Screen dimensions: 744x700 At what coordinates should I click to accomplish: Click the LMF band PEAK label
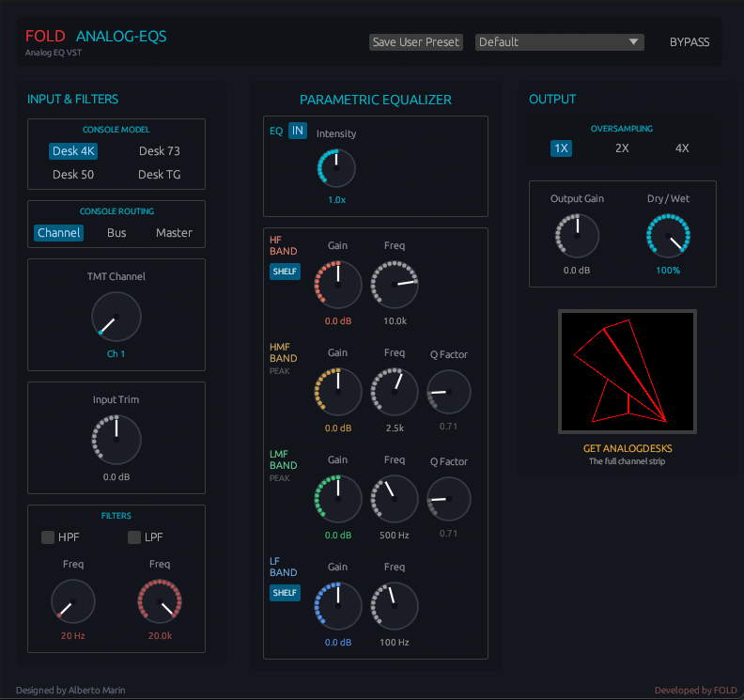[280, 478]
